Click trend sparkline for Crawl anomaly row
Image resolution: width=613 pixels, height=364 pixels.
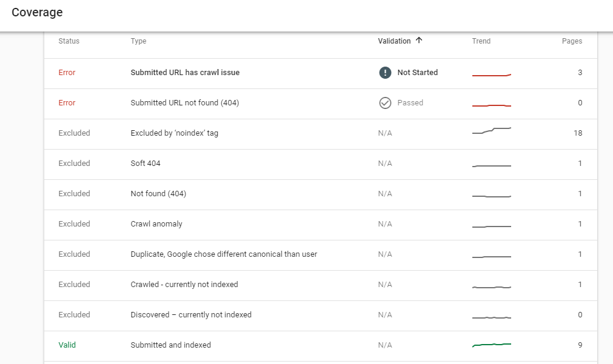pyautogui.click(x=492, y=226)
